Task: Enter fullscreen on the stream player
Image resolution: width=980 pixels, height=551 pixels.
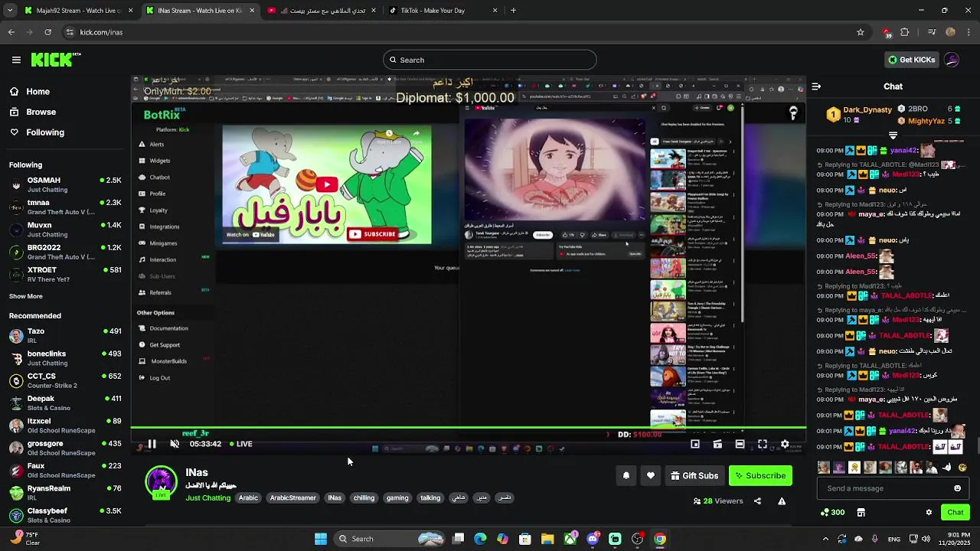Action: 763,444
